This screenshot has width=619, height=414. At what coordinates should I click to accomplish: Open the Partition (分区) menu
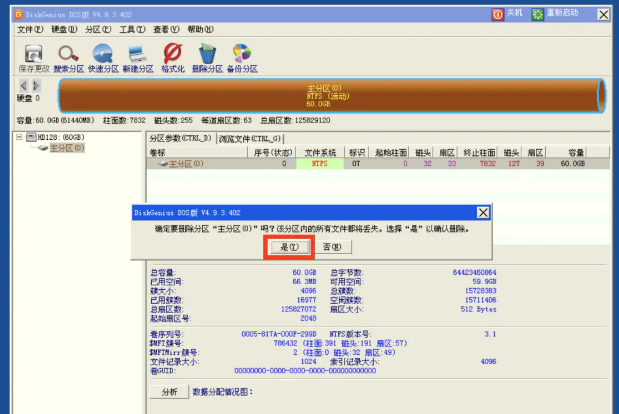click(98, 30)
